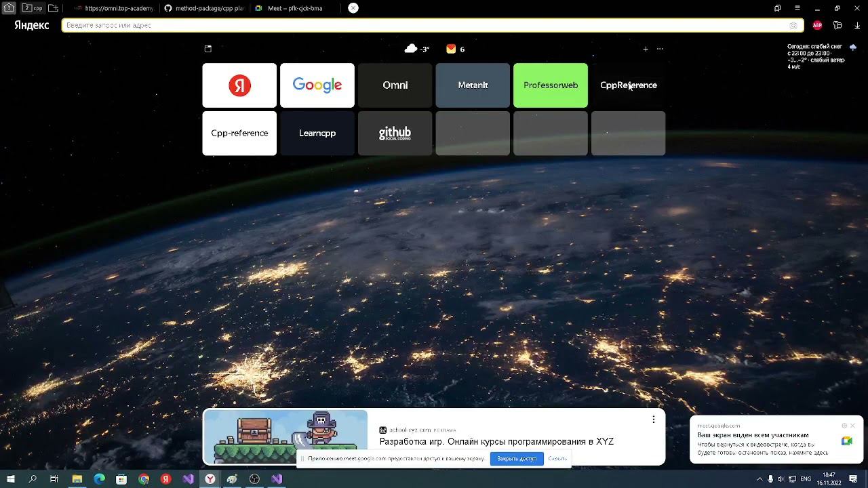Click the pirate game ad image
The height and width of the screenshot is (488, 868).
[285, 436]
